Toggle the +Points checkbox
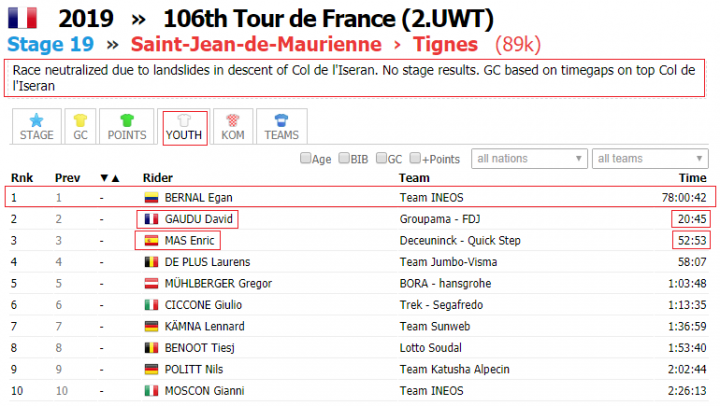 coord(415,158)
